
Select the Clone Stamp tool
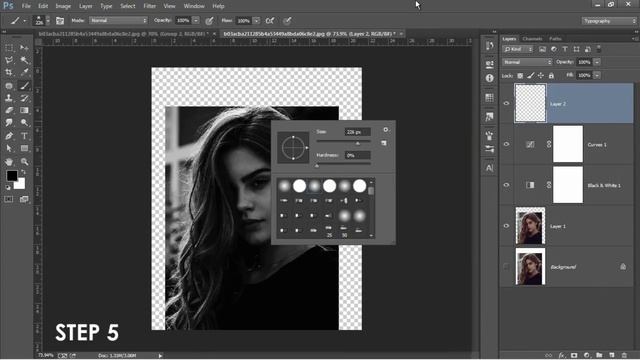[x=9, y=98]
